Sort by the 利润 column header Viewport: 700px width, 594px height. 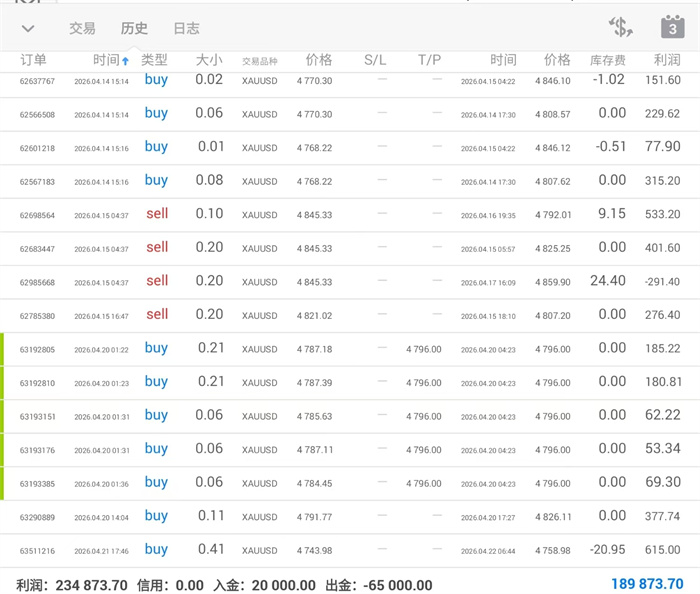coord(667,60)
